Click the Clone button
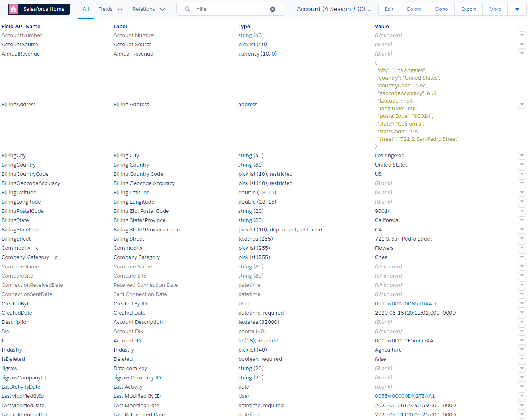The width and height of the screenshot is (528, 420). click(441, 9)
